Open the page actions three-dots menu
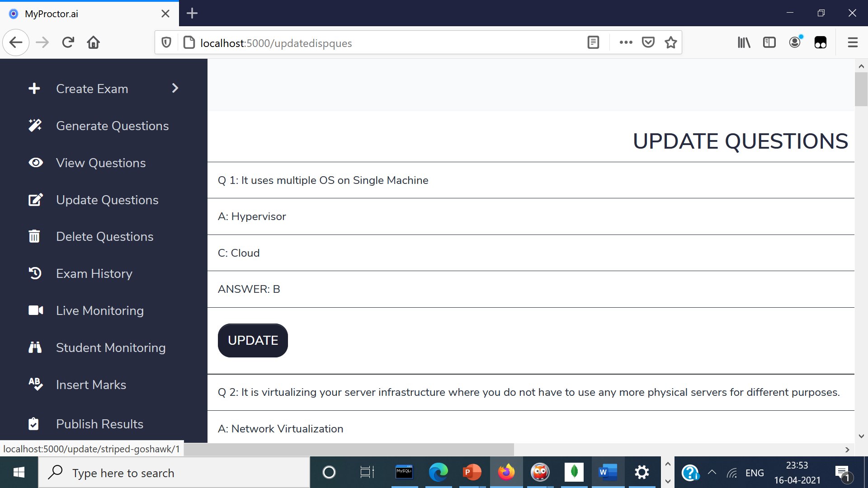This screenshot has height=488, width=868. tap(626, 42)
